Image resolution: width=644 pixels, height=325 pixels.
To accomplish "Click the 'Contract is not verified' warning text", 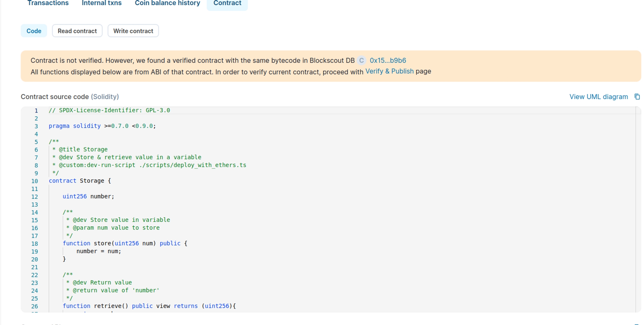I will tap(193, 60).
